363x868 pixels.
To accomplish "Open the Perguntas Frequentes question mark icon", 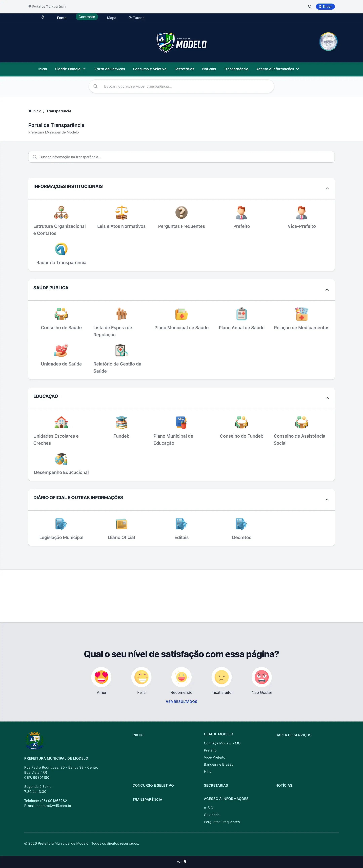I will click(x=182, y=212).
